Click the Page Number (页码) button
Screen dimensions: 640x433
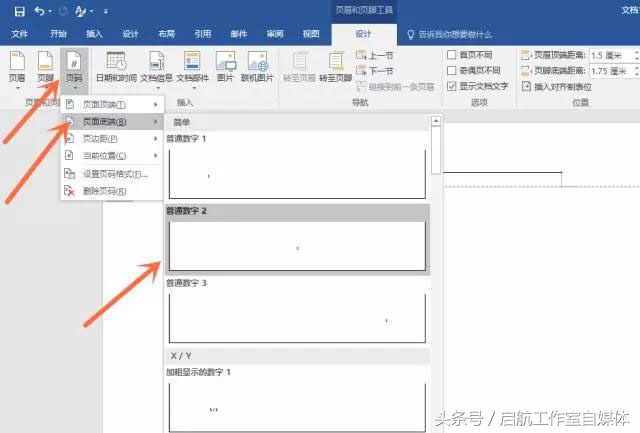74,70
